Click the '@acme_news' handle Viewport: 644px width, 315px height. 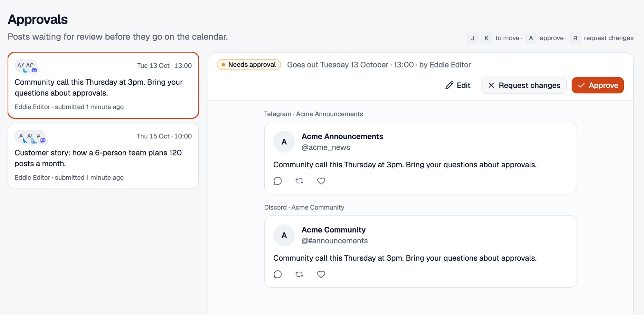click(x=326, y=147)
